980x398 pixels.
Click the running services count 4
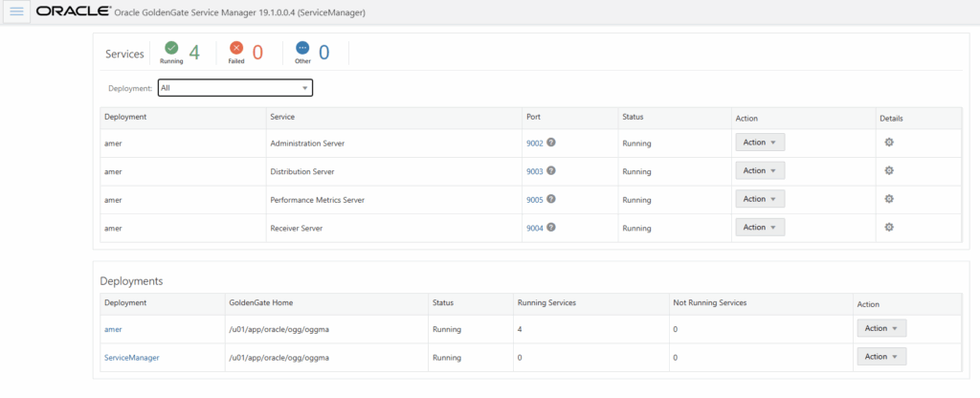pos(194,54)
